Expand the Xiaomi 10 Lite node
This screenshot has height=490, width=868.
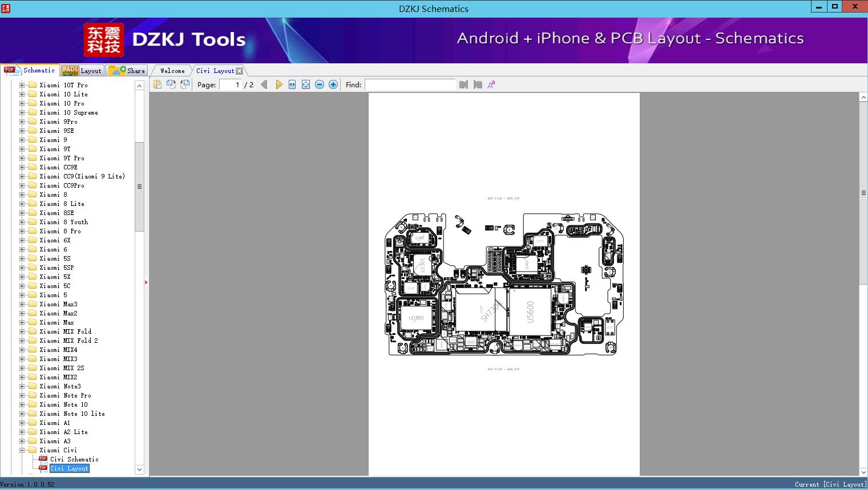[22, 94]
